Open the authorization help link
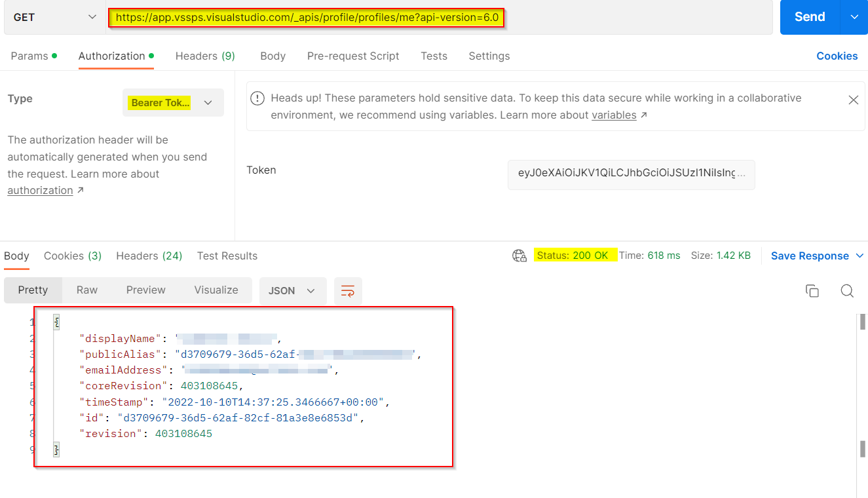 (40, 190)
